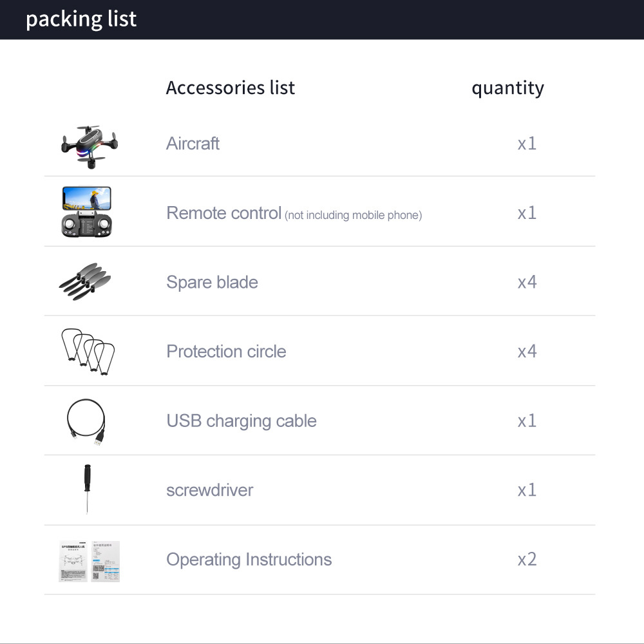
Task: Click the quantity column heading
Action: click(507, 88)
